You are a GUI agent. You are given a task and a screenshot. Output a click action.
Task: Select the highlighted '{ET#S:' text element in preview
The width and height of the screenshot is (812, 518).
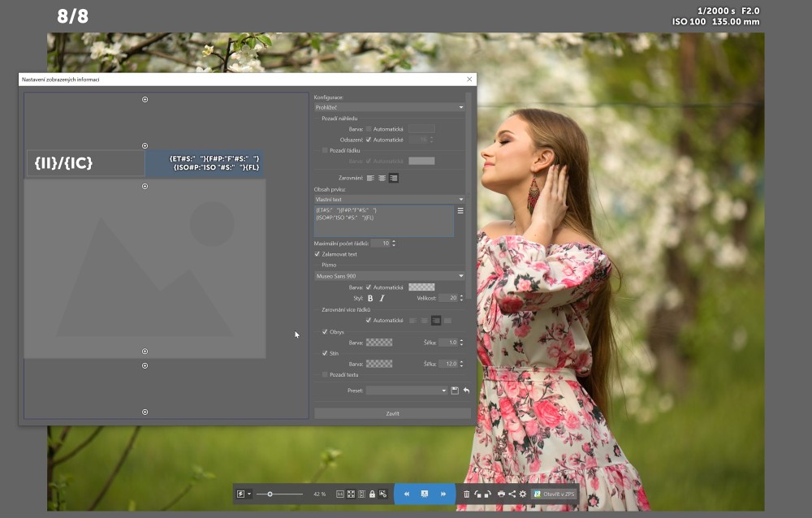205,163
